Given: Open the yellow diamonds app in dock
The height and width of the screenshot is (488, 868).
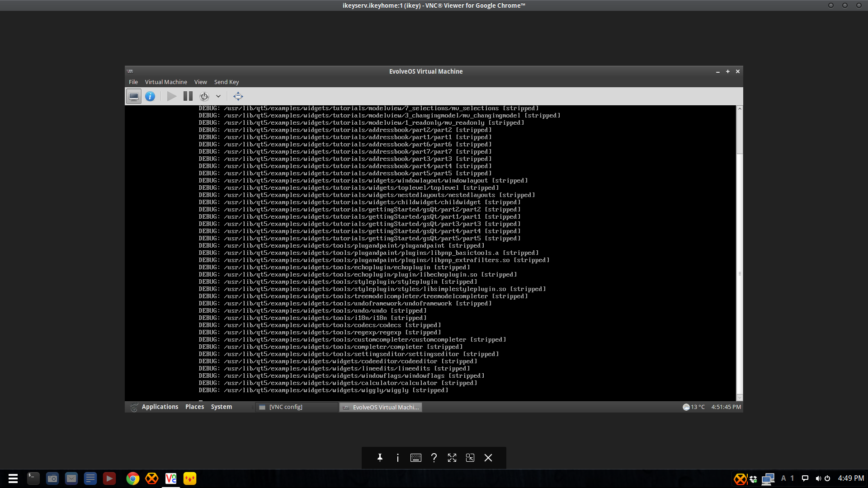Looking at the screenshot, I should click(190, 479).
